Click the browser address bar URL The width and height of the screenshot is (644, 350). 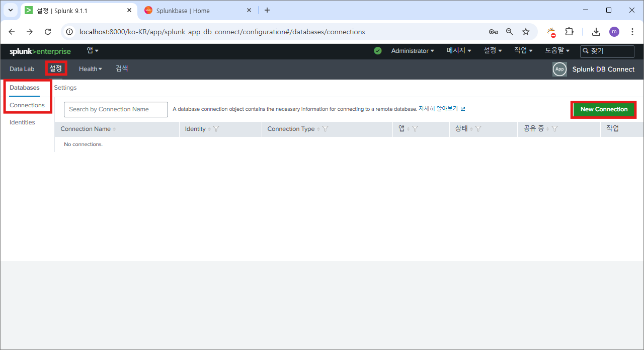pos(222,32)
